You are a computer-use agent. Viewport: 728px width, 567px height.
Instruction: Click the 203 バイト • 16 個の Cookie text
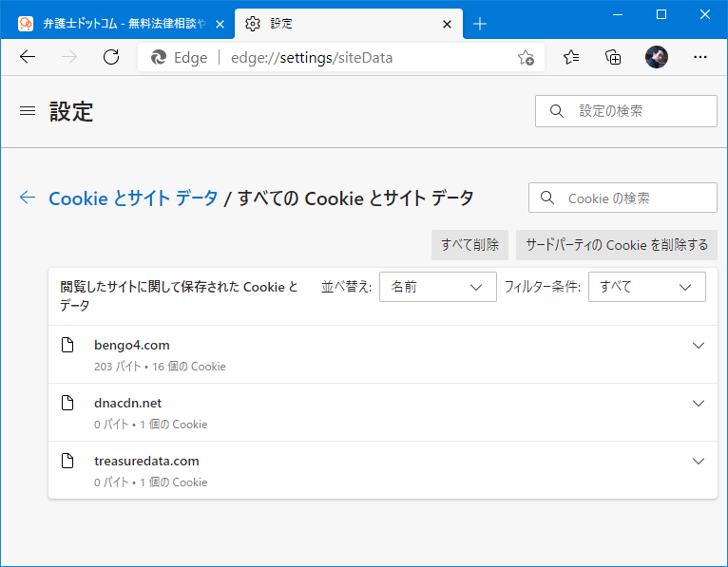[x=160, y=366]
